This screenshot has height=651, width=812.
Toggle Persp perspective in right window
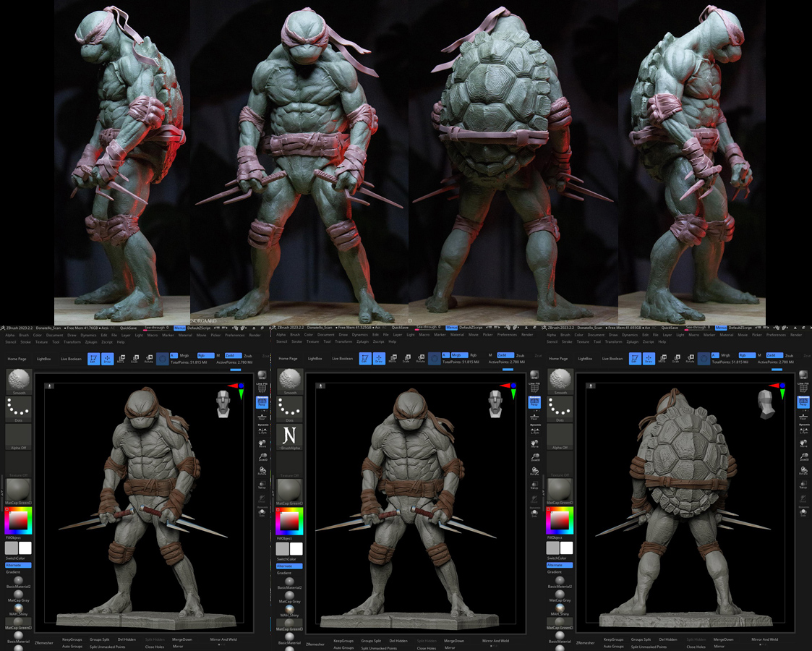tap(803, 401)
